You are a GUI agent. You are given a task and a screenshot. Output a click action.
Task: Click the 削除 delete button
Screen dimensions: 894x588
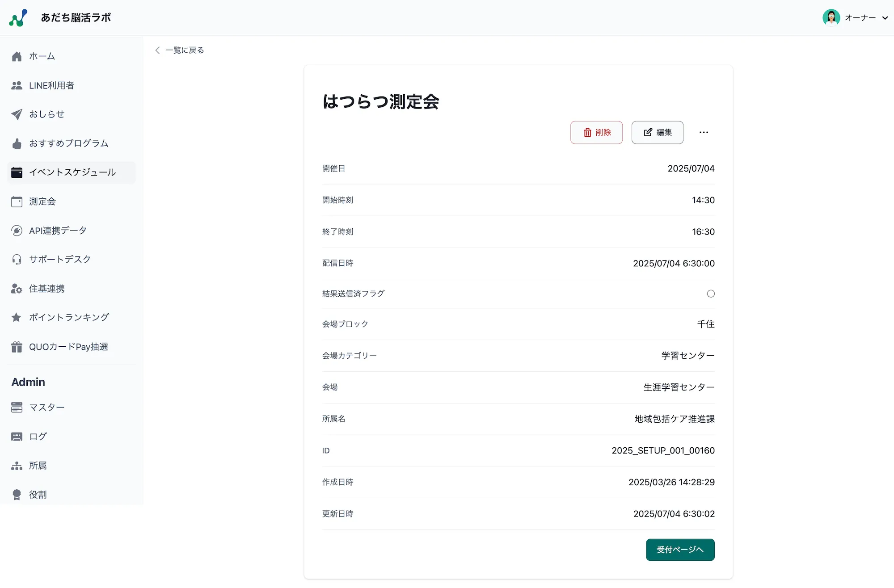click(x=596, y=132)
